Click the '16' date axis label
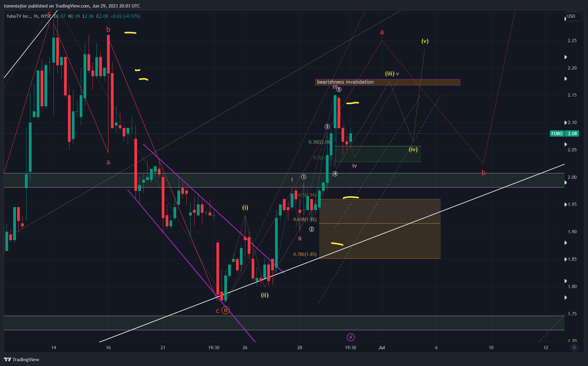The height and width of the screenshot is (366, 588). (108, 348)
